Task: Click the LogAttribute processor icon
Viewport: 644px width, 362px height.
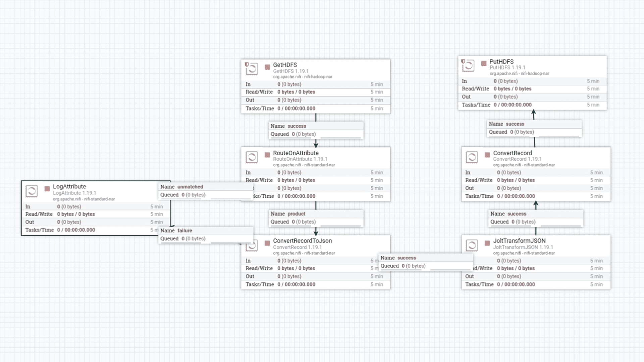Action: click(32, 191)
